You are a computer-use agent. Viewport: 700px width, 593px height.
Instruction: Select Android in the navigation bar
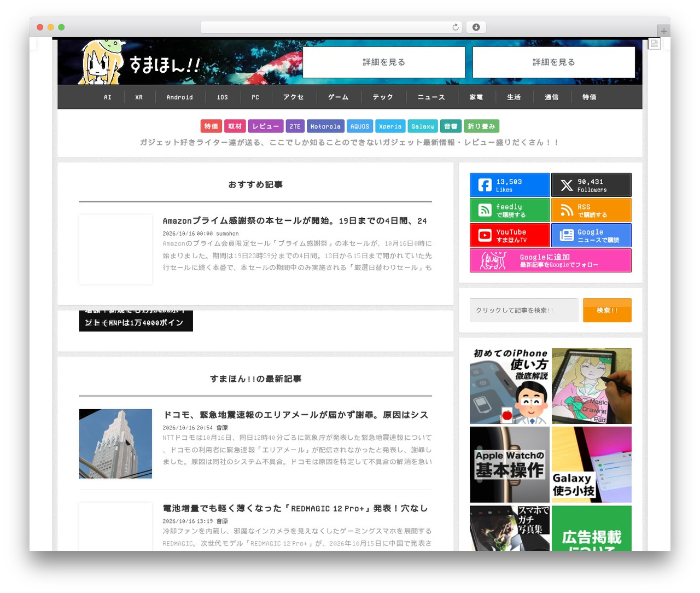[179, 97]
